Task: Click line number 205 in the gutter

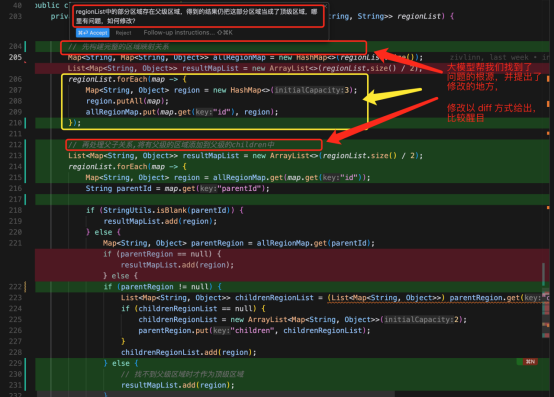Action: click(15, 57)
